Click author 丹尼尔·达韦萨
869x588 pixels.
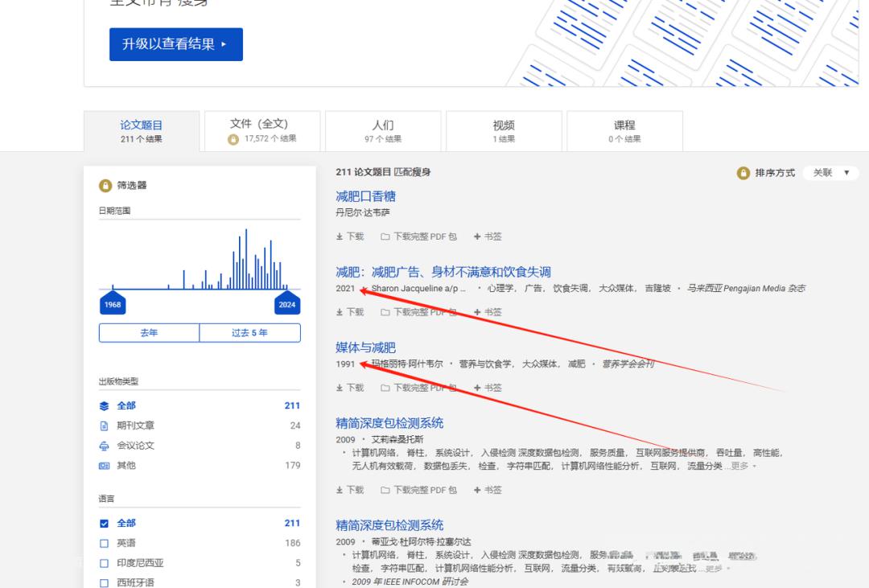362,213
